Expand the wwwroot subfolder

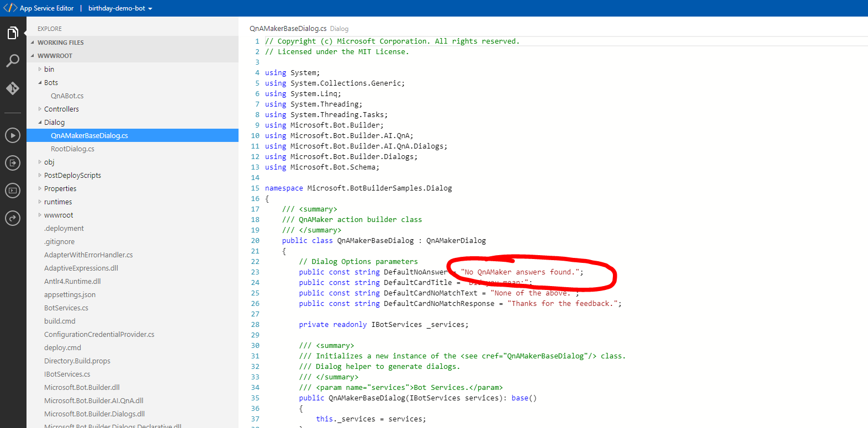(x=40, y=215)
